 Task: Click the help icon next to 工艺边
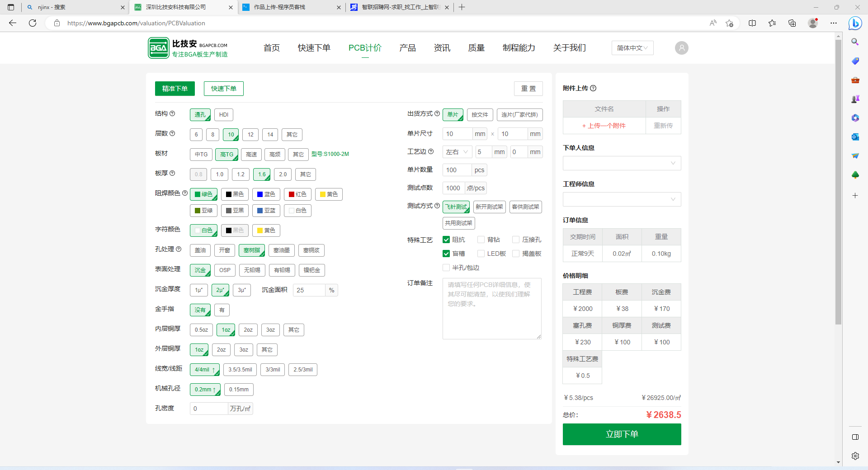431,152
